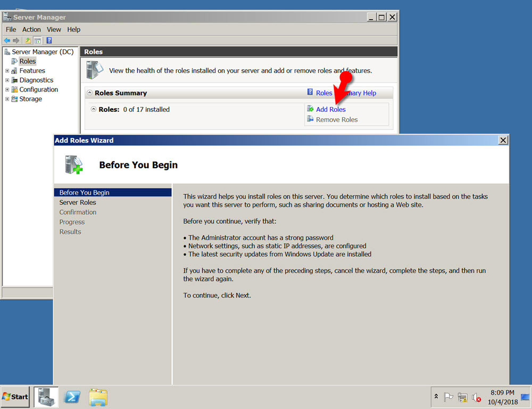532x409 pixels.
Task: Click the network tray icon
Action: point(462,397)
